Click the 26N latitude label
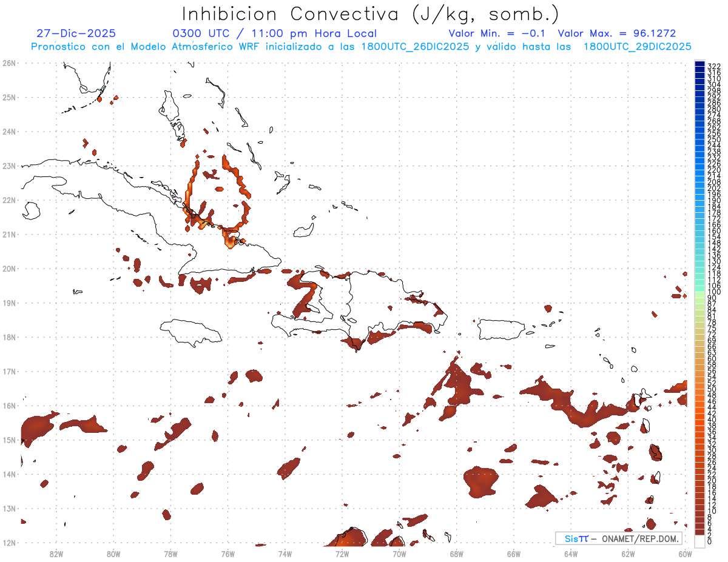728x562 pixels. tap(9, 63)
